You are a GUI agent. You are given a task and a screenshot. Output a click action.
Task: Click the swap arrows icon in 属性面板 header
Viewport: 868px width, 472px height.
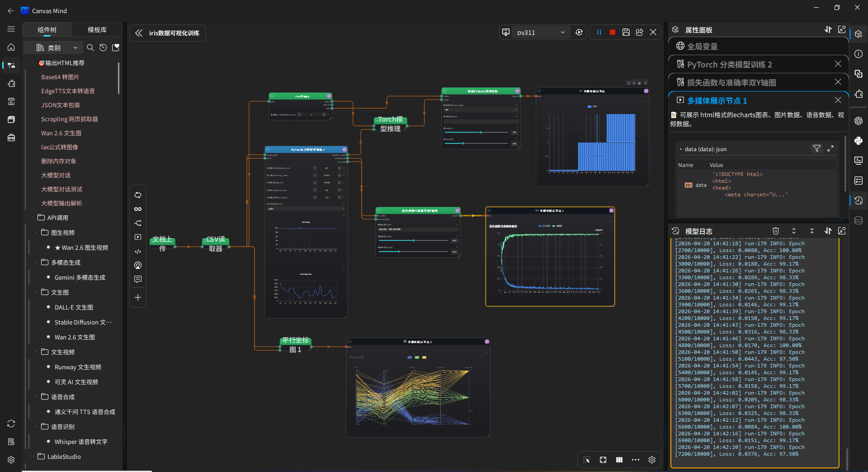828,29
